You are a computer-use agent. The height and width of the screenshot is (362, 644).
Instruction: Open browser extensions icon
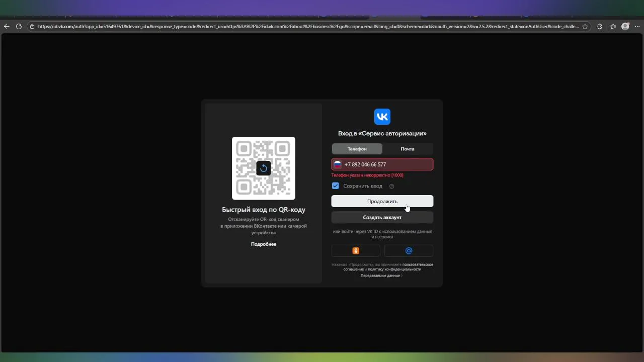(x=599, y=27)
